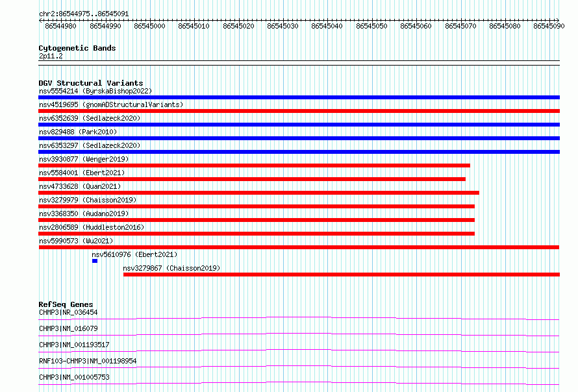Click the nsv5584001 (Ebert2021) label

point(82,173)
